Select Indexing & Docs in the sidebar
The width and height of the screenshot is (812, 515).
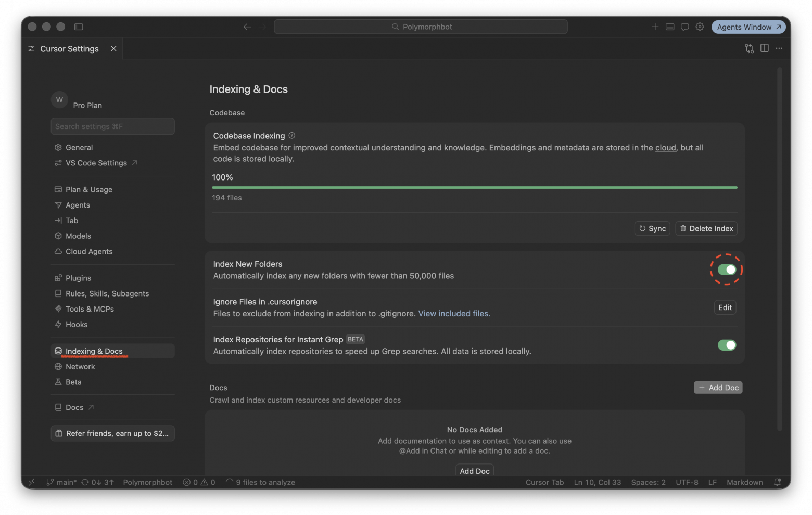click(x=112, y=351)
